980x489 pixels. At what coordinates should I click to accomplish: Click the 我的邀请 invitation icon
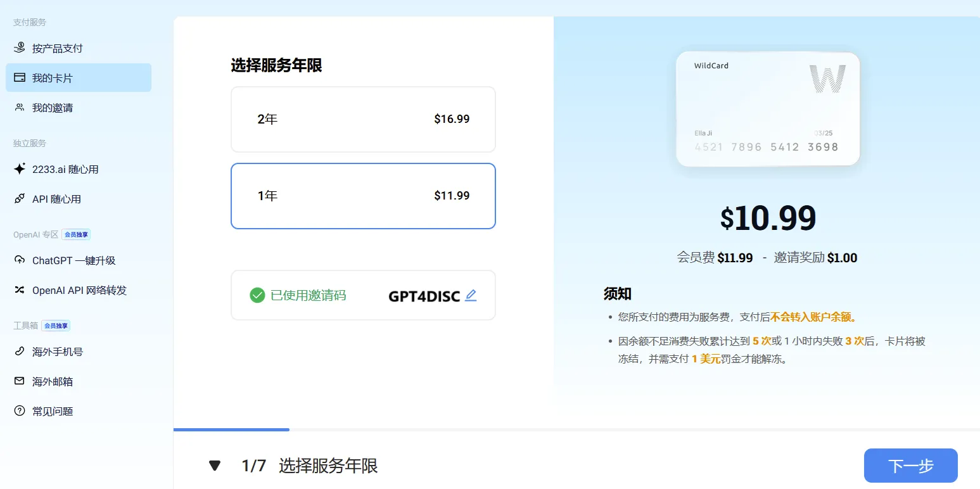point(19,107)
